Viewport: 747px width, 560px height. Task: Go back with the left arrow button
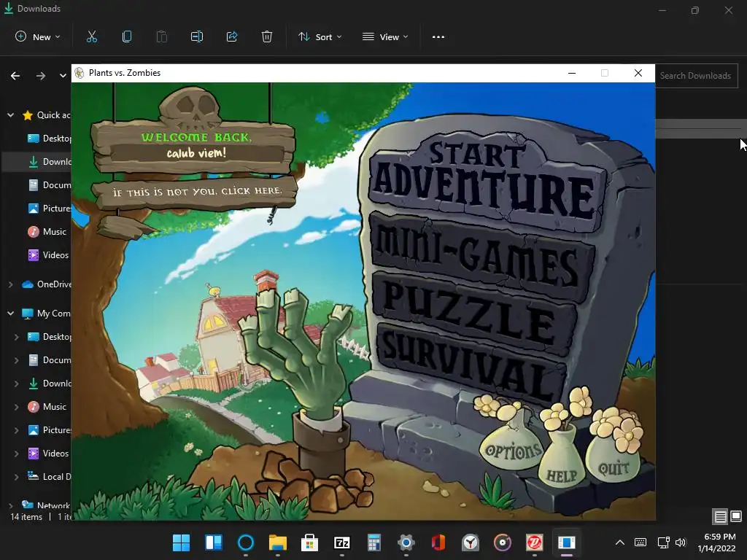[15, 76]
